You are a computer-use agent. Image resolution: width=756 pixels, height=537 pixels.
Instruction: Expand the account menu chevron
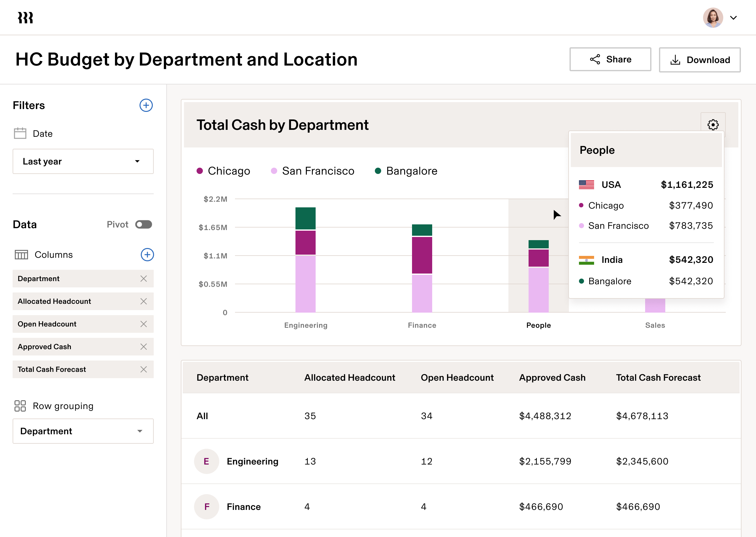coord(734,18)
